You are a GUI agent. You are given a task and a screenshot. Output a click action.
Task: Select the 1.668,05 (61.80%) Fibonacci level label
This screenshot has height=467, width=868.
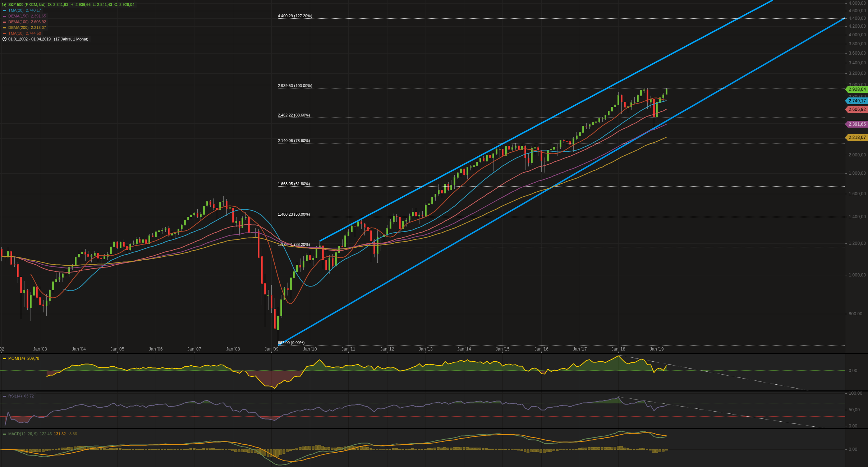tap(294, 184)
